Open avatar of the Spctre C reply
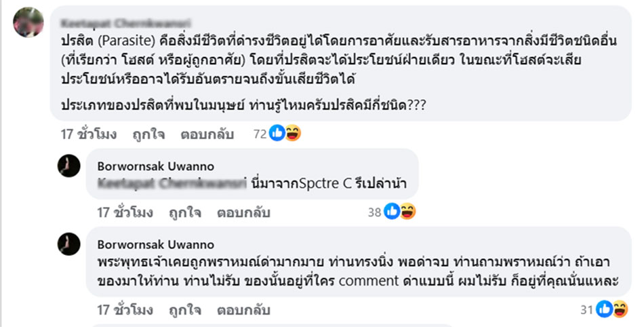 69,166
